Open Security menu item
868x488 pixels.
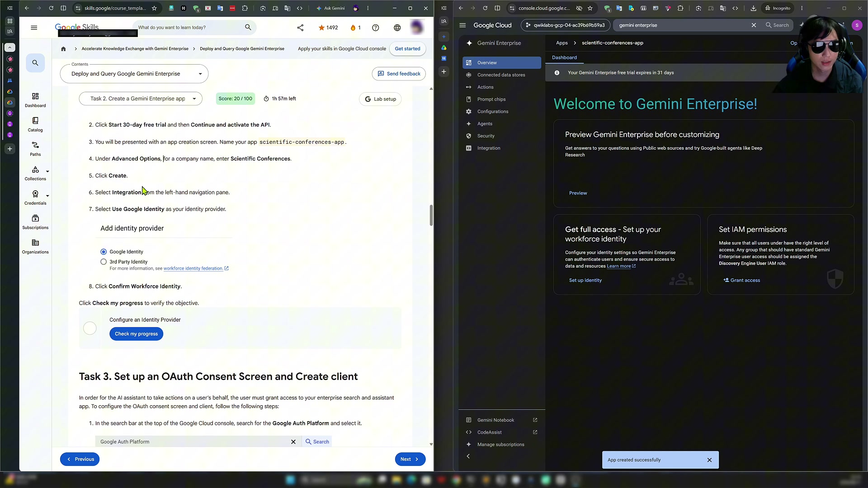501,136
